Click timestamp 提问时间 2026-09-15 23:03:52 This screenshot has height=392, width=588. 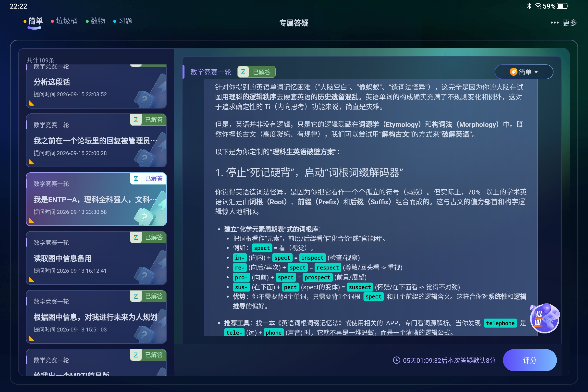point(70,94)
